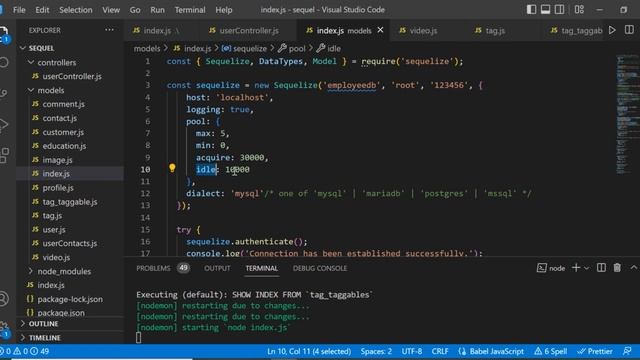Change the UTF-8 encoding
This screenshot has height=360, width=640.
[412, 351]
